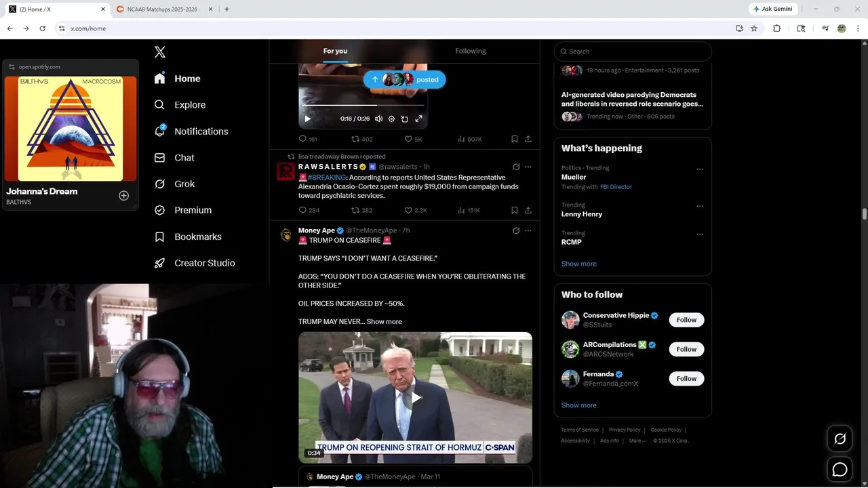The height and width of the screenshot is (488, 868).
Task: Show more under Who to follow
Action: 578,405
